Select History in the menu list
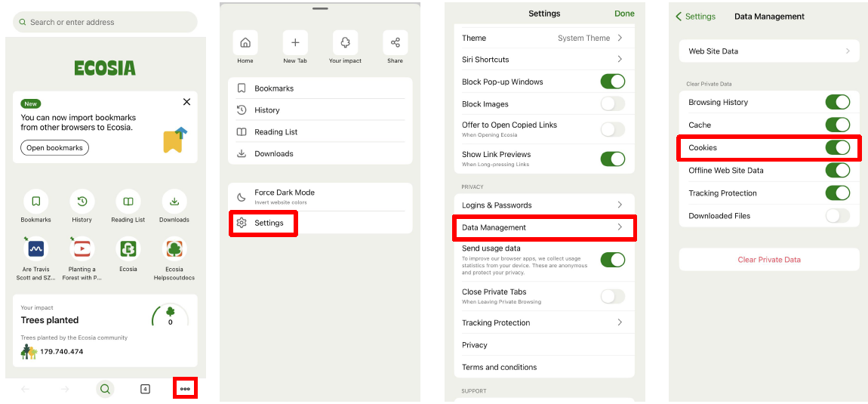Image resolution: width=868 pixels, height=404 pixels. pos(320,109)
